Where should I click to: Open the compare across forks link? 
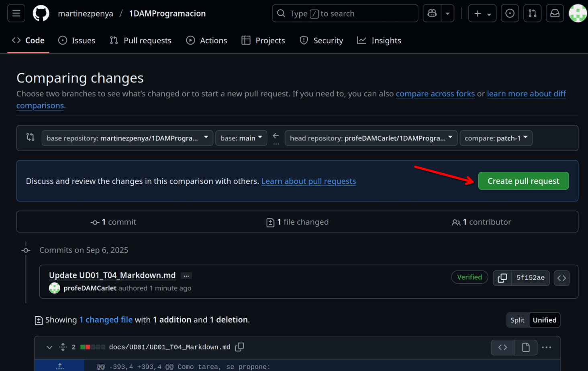435,93
